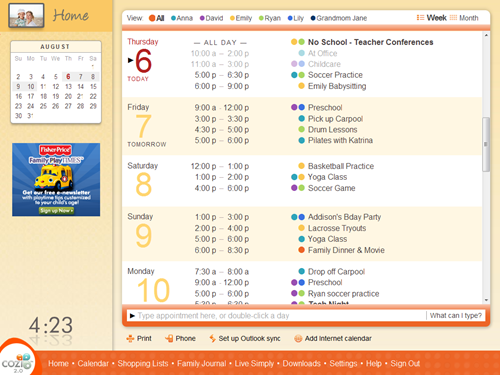This screenshot has height=375, width=500.
Task: Click the Fisher-Price Sign up Now button
Action: [56, 211]
